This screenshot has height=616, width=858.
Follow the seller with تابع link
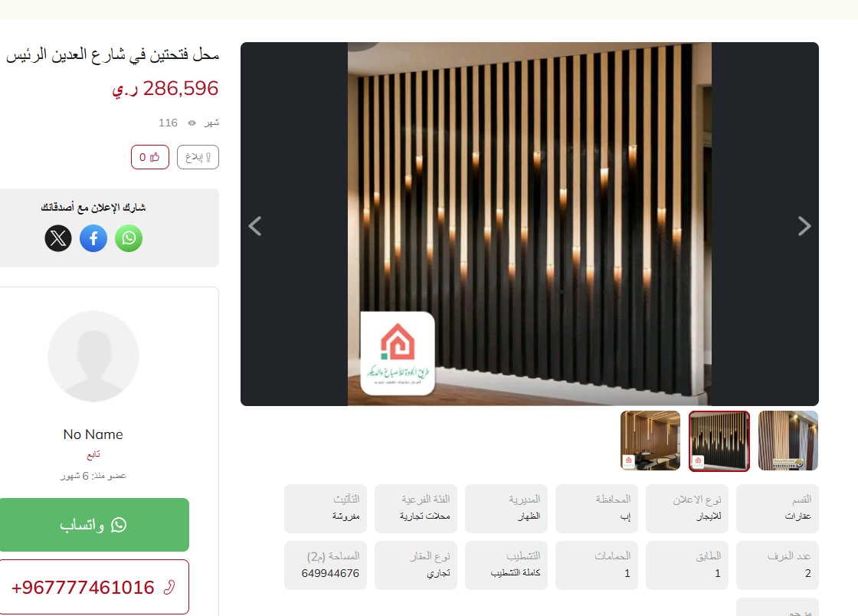93,454
